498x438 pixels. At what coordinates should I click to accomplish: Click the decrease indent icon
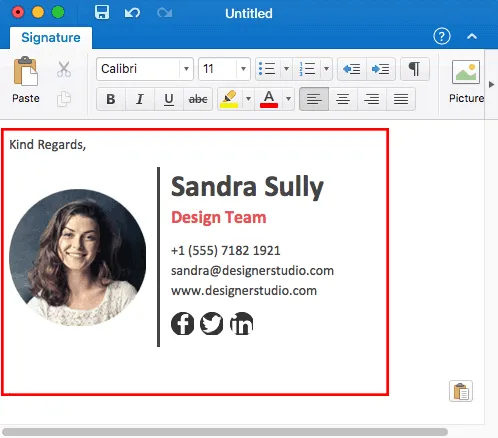click(x=352, y=69)
